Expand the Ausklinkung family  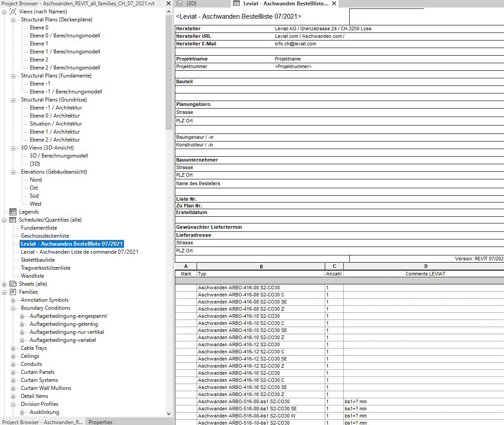coord(22,413)
